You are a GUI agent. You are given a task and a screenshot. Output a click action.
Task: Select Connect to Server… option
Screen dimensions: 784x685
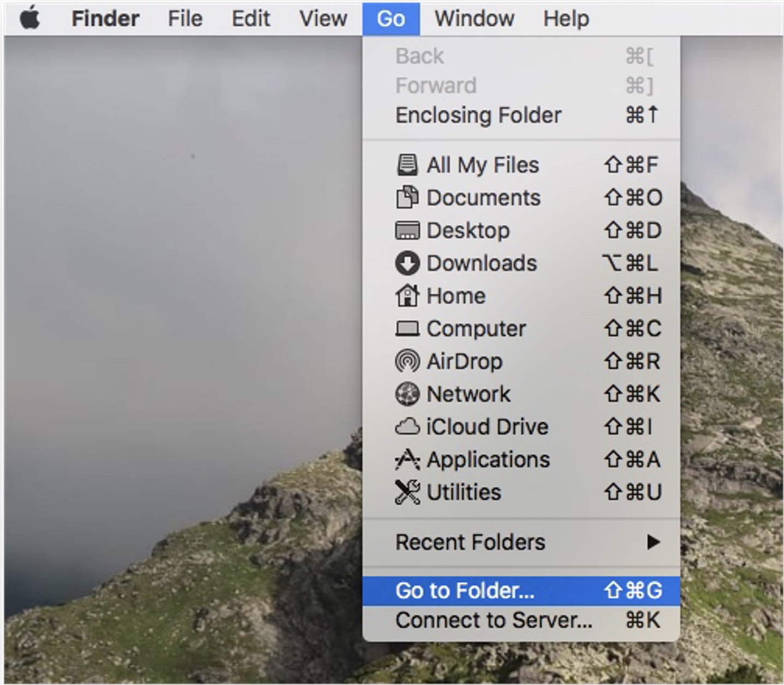tap(494, 621)
